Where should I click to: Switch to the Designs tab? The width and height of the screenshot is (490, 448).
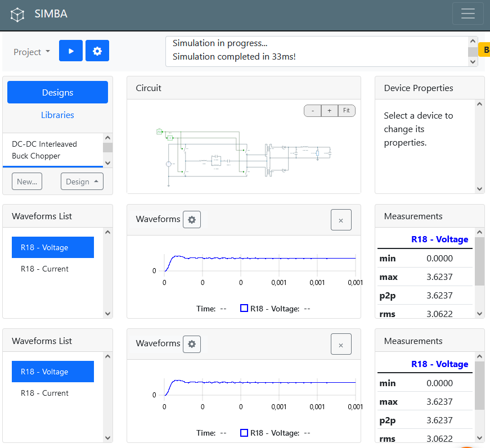[x=57, y=92]
